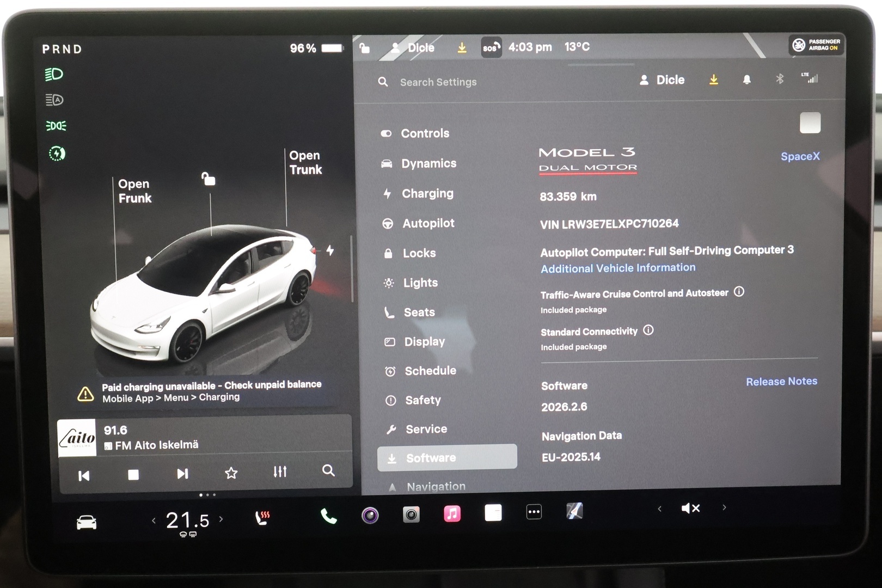The height and width of the screenshot is (588, 882).
Task: Tap the SOS emergency icon
Action: 491,47
